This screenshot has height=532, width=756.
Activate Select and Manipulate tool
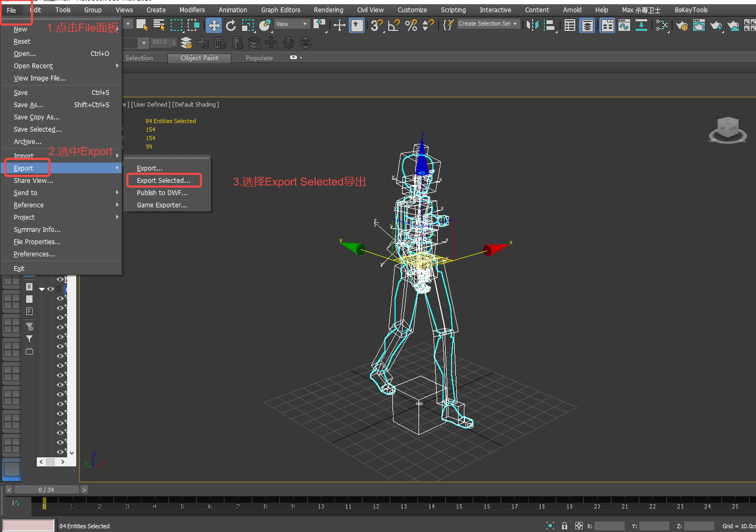pyautogui.click(x=339, y=25)
